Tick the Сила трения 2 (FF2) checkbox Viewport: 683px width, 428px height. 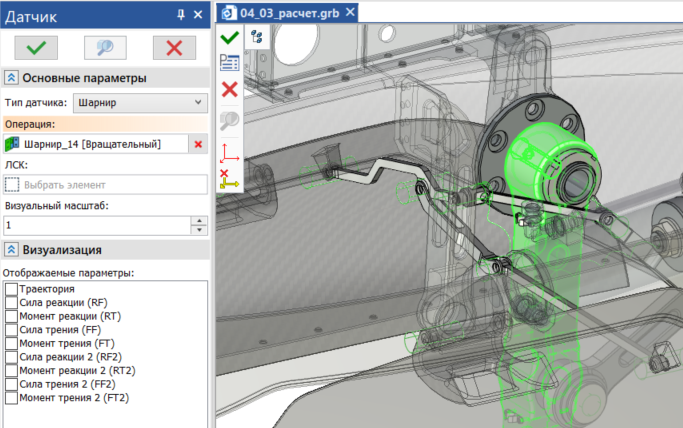coord(11,384)
